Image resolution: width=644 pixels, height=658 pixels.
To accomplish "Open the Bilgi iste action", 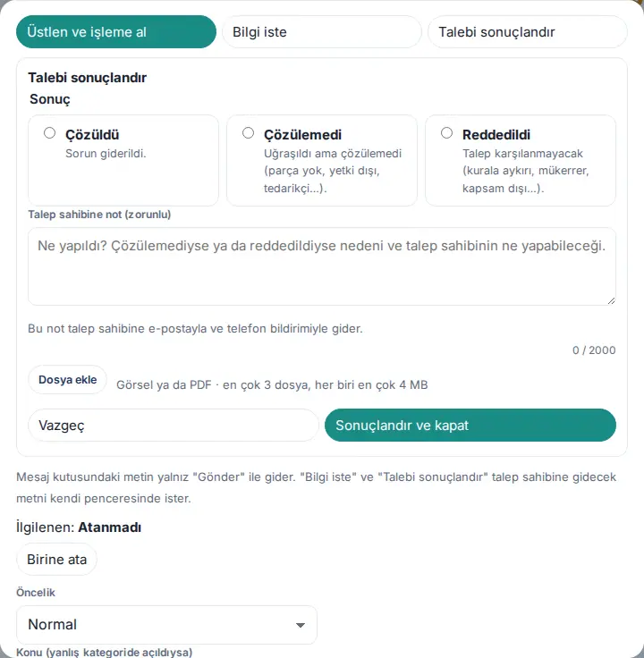I will point(322,32).
